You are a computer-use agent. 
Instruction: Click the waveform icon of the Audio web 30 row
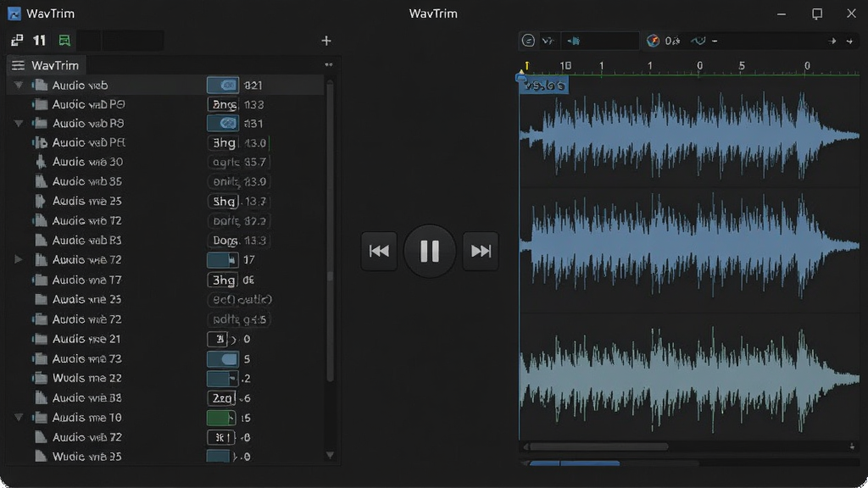click(41, 162)
